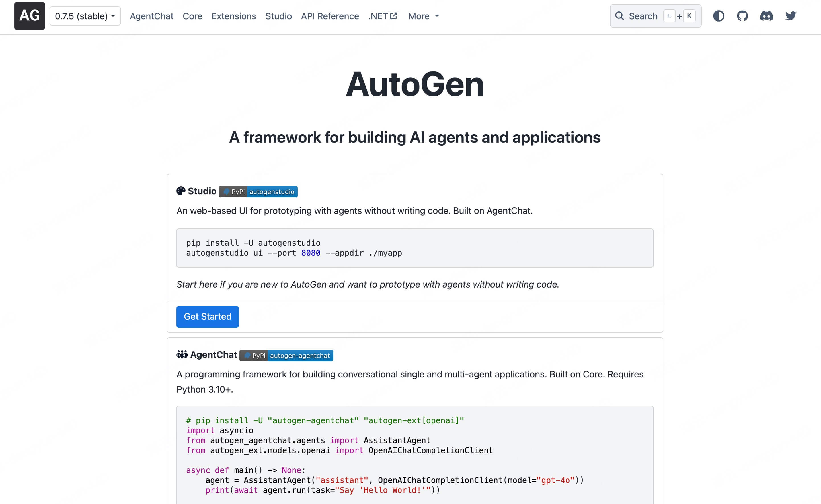Click the 'agent = AssistantAgent("assistant"' code line
The width and height of the screenshot is (821, 504).
coord(394,480)
